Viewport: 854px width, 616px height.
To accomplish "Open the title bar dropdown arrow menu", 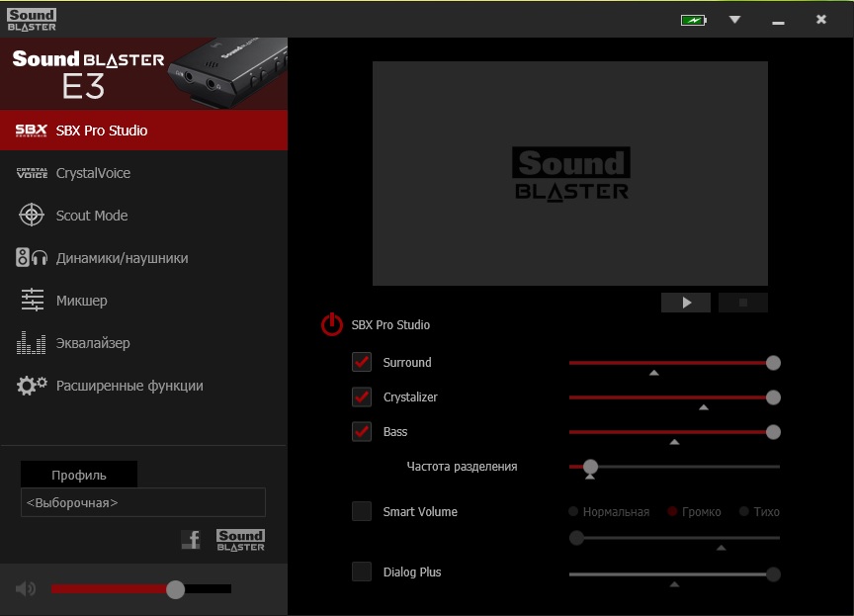I will (x=734, y=20).
